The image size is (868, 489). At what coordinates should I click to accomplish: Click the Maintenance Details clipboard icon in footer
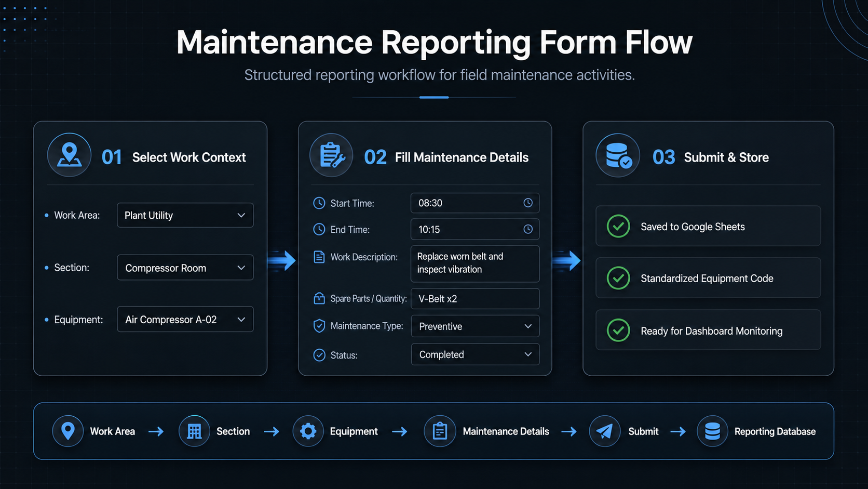click(440, 431)
